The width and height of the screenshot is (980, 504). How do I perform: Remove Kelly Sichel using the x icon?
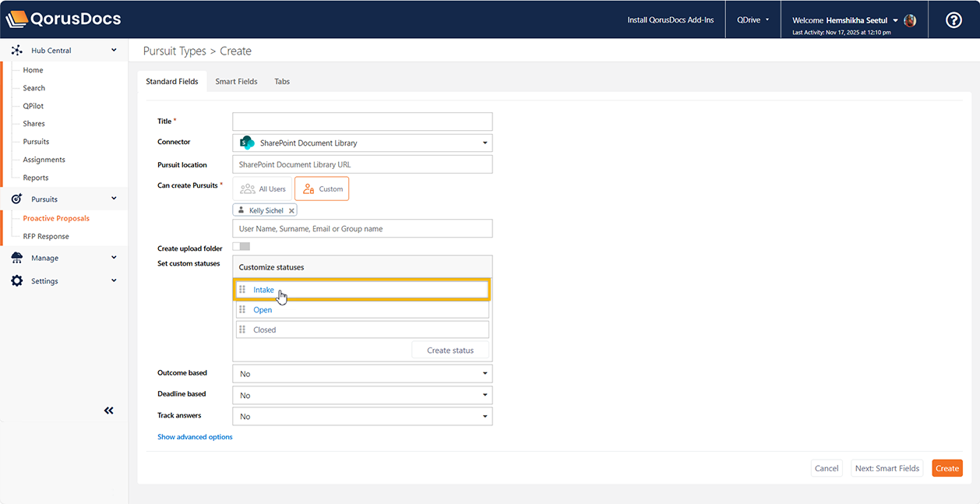291,210
